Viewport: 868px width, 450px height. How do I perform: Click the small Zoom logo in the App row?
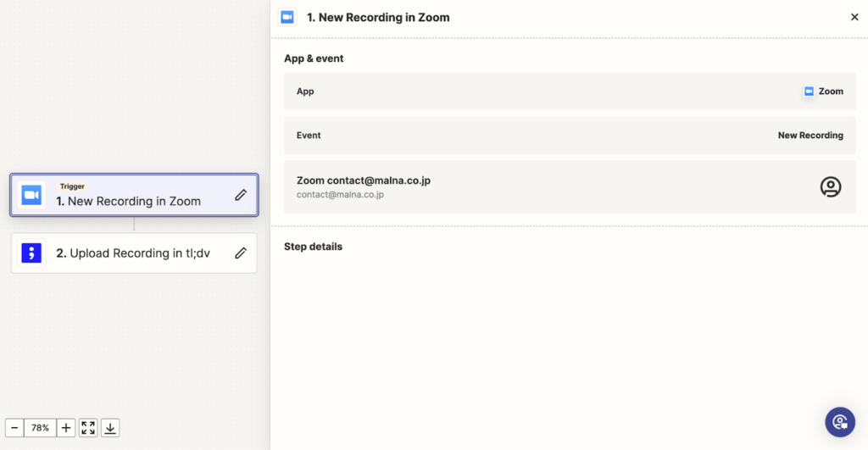pos(809,92)
